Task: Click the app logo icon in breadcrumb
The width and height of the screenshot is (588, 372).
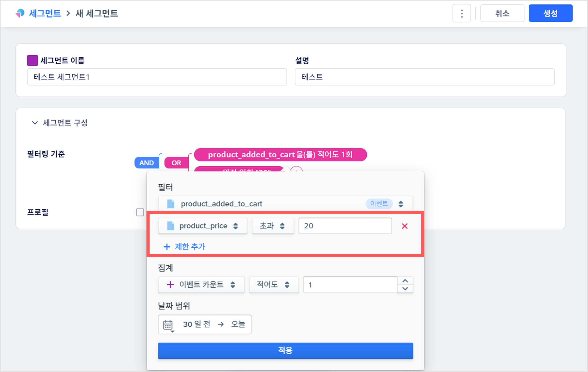Action: click(x=20, y=13)
